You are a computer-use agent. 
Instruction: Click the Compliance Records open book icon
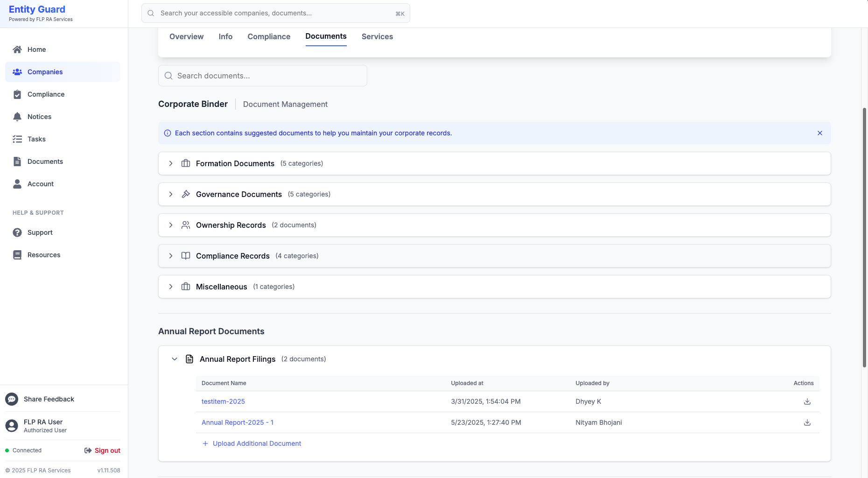(186, 256)
